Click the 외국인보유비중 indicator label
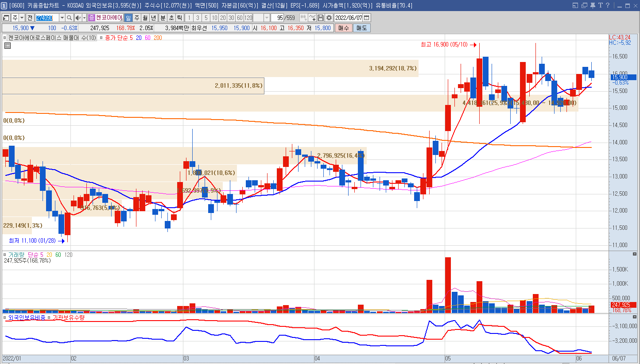 (27, 318)
